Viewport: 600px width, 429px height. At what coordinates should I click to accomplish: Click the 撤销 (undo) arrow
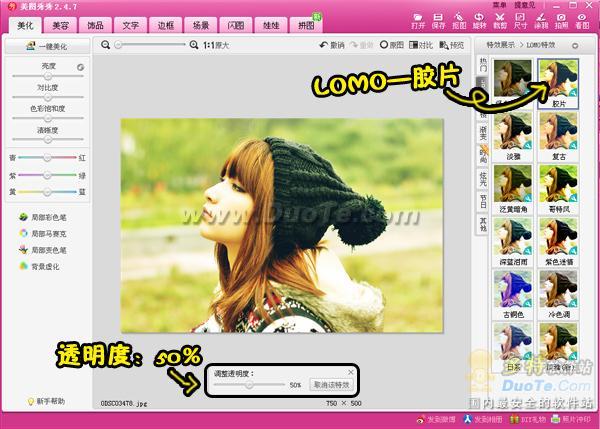point(332,45)
